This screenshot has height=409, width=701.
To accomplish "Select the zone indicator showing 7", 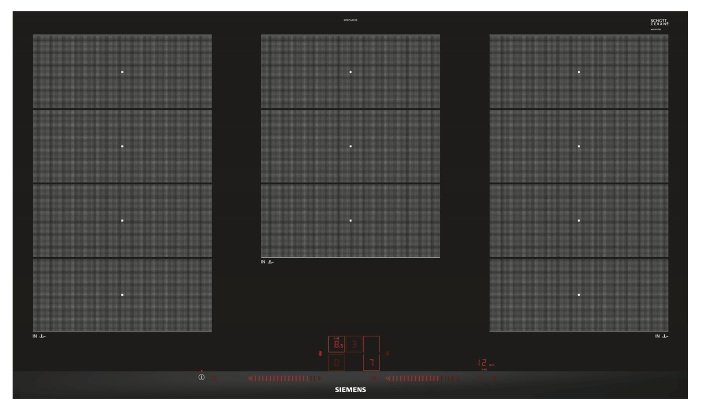I will tap(371, 362).
